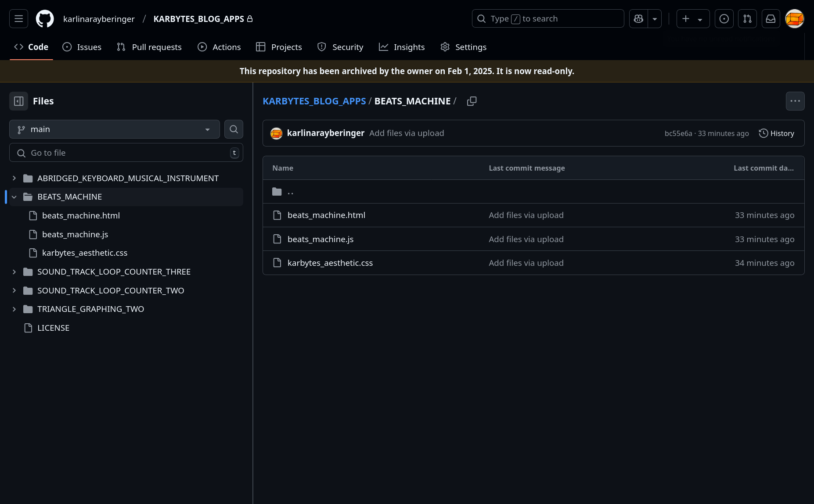This screenshot has width=814, height=504.
Task: Collapse the BEATS_MACHINE folder chevron
Action: click(x=14, y=197)
